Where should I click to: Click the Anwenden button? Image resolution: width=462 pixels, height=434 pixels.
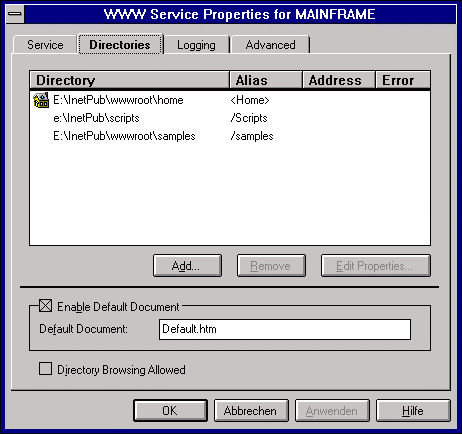pos(332,411)
